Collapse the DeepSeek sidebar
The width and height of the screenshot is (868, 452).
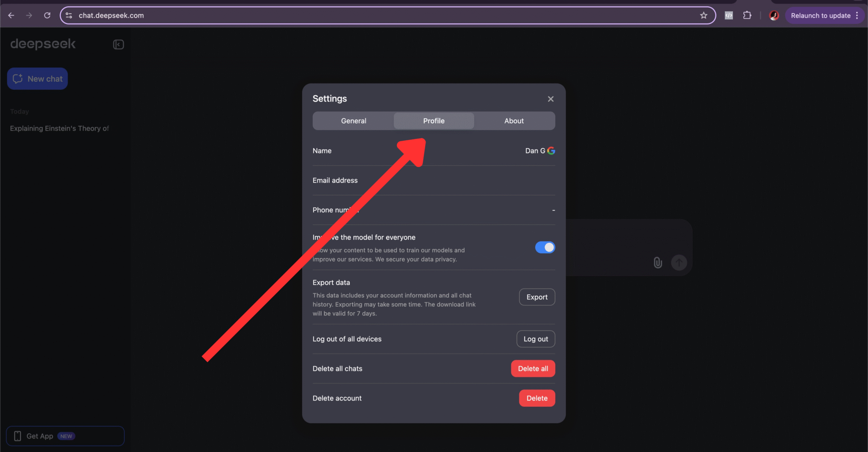pyautogui.click(x=118, y=44)
